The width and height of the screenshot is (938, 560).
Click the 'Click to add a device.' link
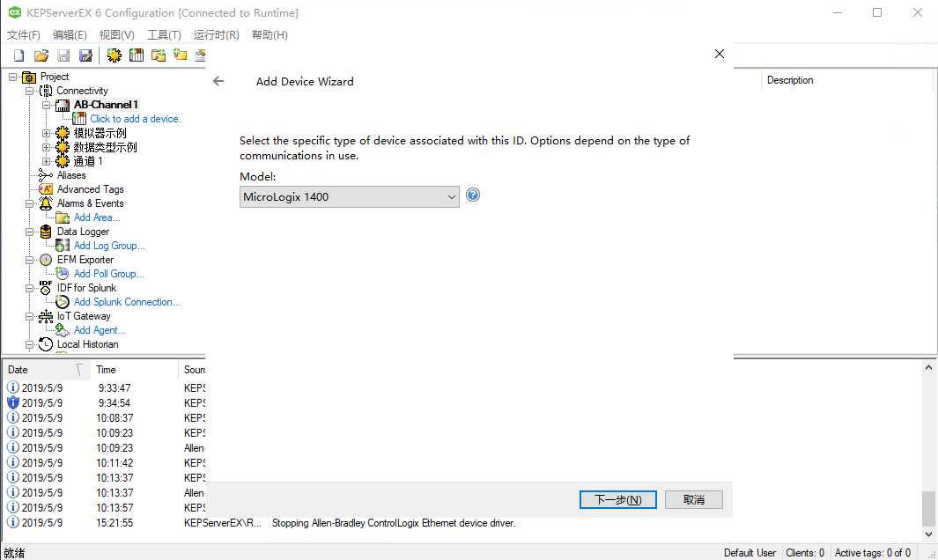[136, 119]
